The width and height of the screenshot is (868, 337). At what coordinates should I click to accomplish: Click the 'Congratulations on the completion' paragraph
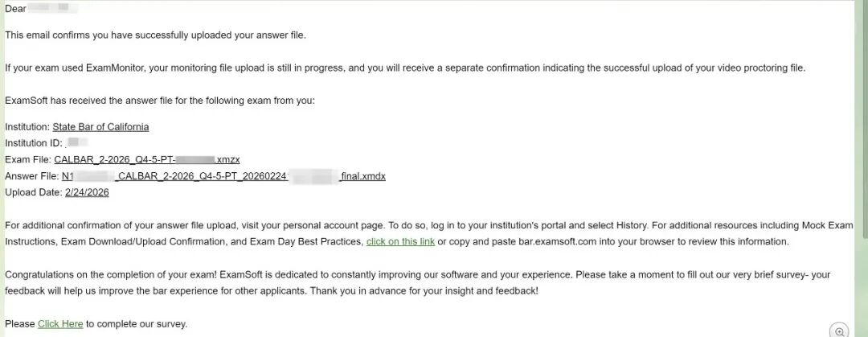pyautogui.click(x=417, y=282)
